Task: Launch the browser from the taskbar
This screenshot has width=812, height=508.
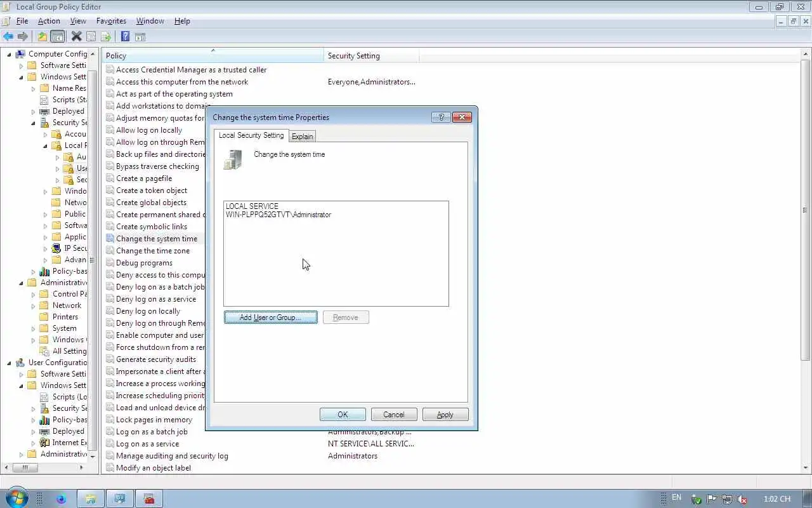Action: coord(61,498)
